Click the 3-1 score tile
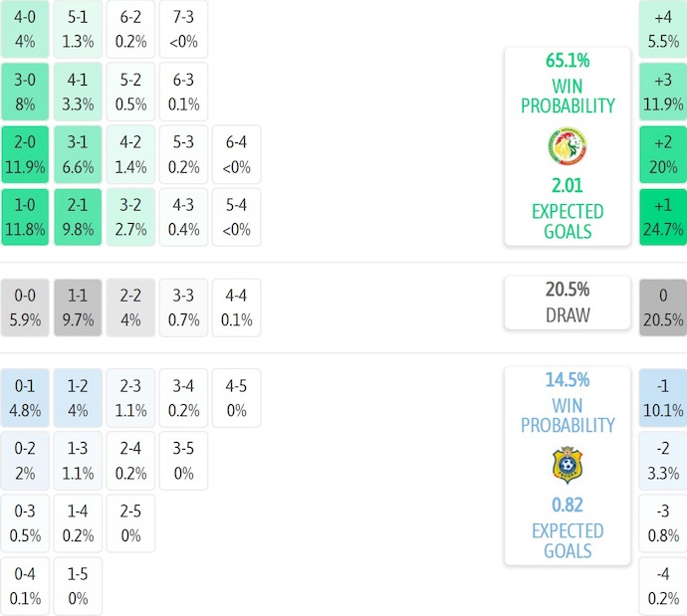 click(78, 154)
